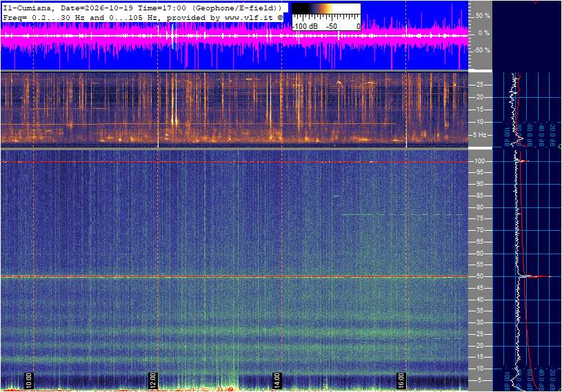Click the 16:00 time marker label
The image size is (562, 392).
(401, 380)
